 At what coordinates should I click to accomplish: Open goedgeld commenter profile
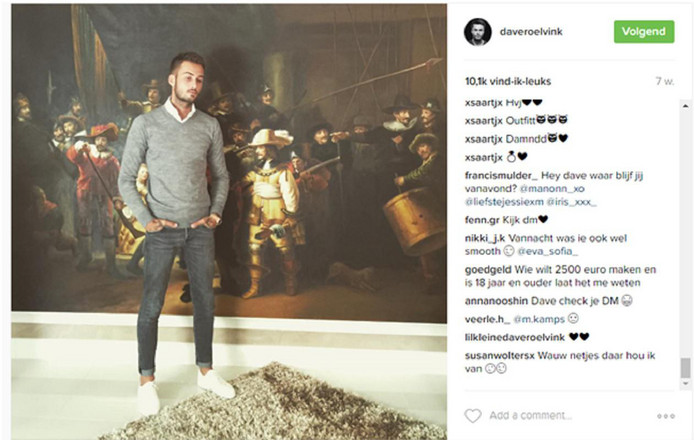click(x=488, y=270)
